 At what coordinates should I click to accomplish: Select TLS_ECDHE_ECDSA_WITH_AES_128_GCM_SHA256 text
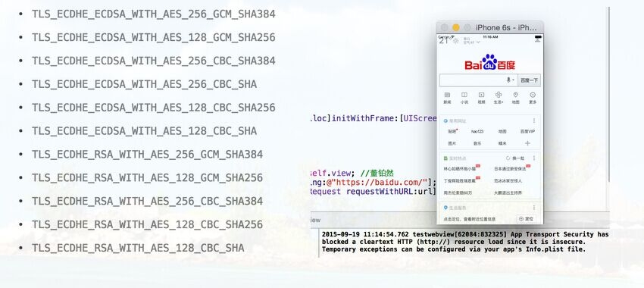coord(154,37)
